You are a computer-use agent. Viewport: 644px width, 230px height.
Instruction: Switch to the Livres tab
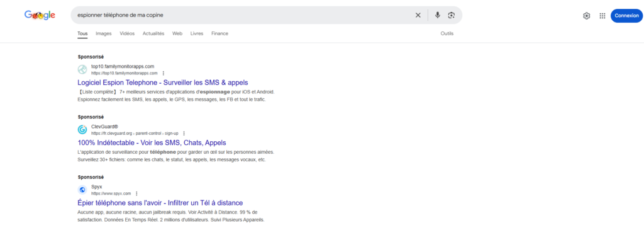pyautogui.click(x=197, y=34)
